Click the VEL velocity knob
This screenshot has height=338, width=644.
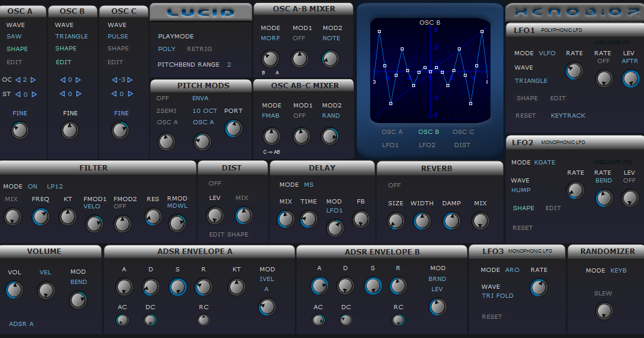(x=46, y=290)
